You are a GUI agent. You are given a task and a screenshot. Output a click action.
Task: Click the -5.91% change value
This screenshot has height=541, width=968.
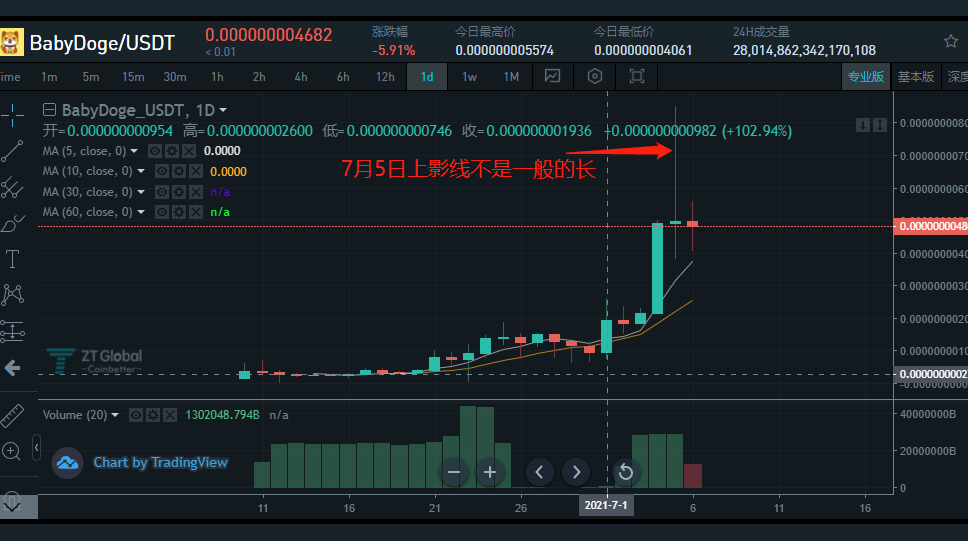[x=394, y=51]
